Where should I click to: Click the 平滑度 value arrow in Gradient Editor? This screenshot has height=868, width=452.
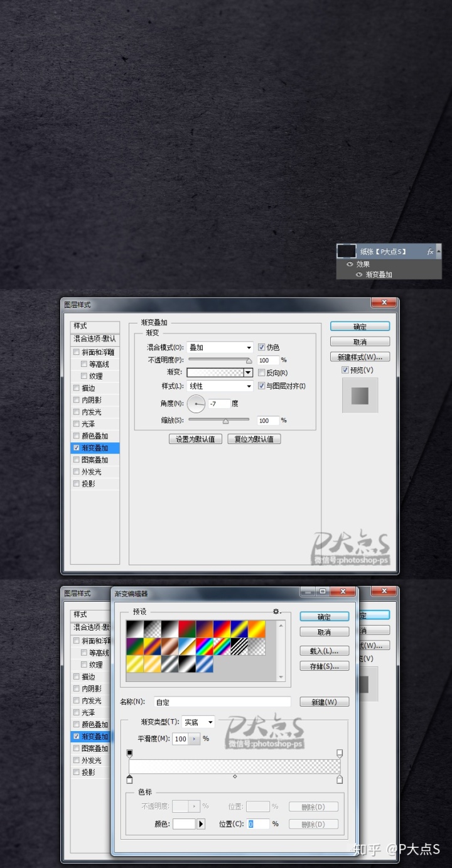click(x=195, y=739)
